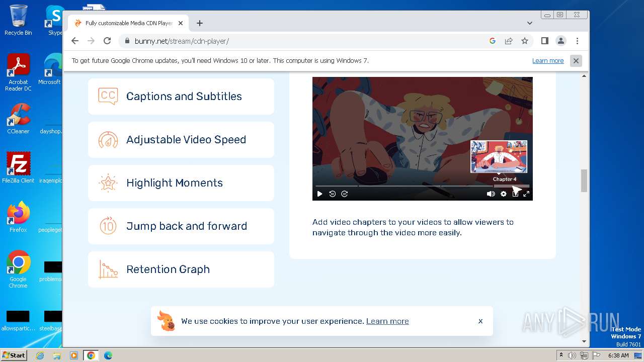This screenshot has width=644, height=362.
Task: Click the retention graph chart icon
Action: tap(108, 269)
